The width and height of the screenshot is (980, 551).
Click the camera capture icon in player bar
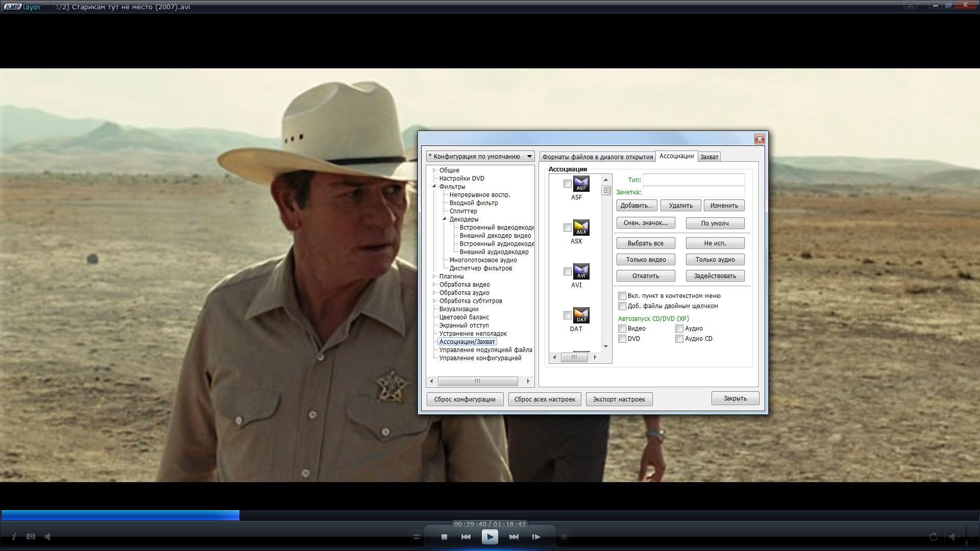click(31, 537)
